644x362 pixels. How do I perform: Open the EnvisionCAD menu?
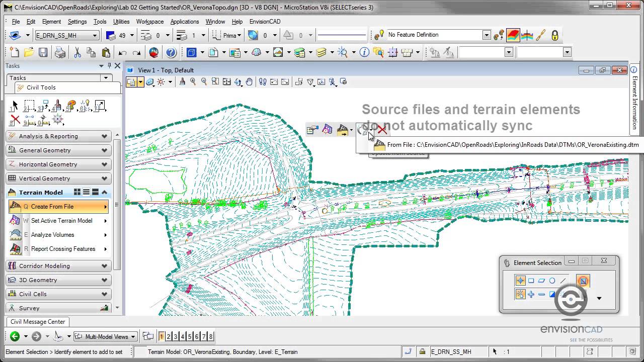click(x=265, y=22)
